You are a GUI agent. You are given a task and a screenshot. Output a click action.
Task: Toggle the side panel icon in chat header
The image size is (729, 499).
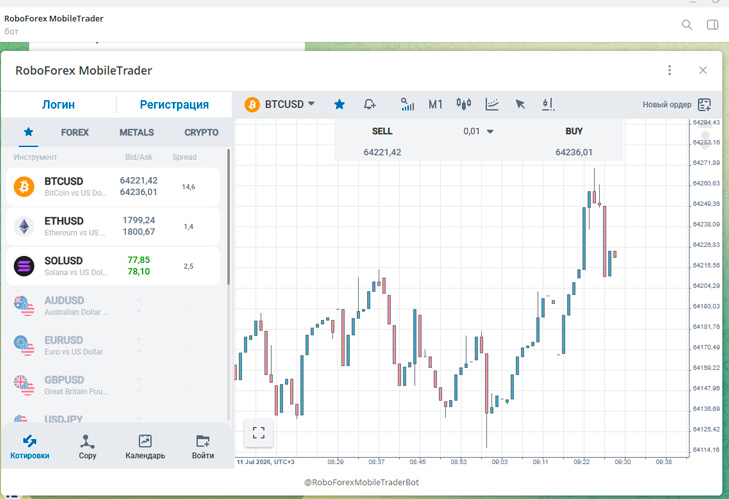pos(712,25)
